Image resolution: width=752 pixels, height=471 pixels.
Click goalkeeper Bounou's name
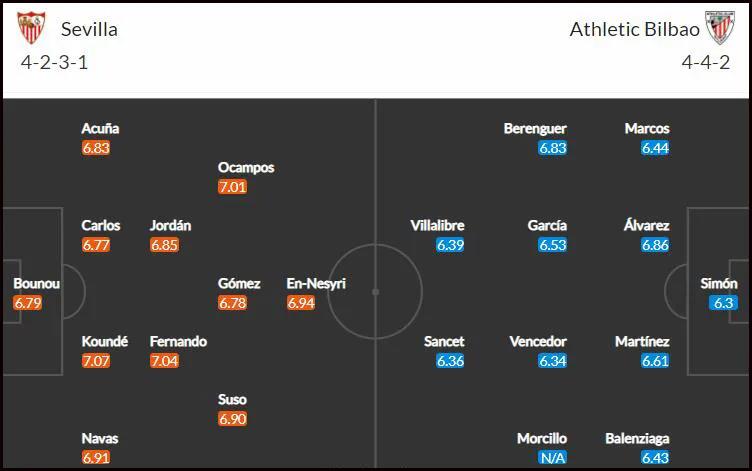coord(36,283)
